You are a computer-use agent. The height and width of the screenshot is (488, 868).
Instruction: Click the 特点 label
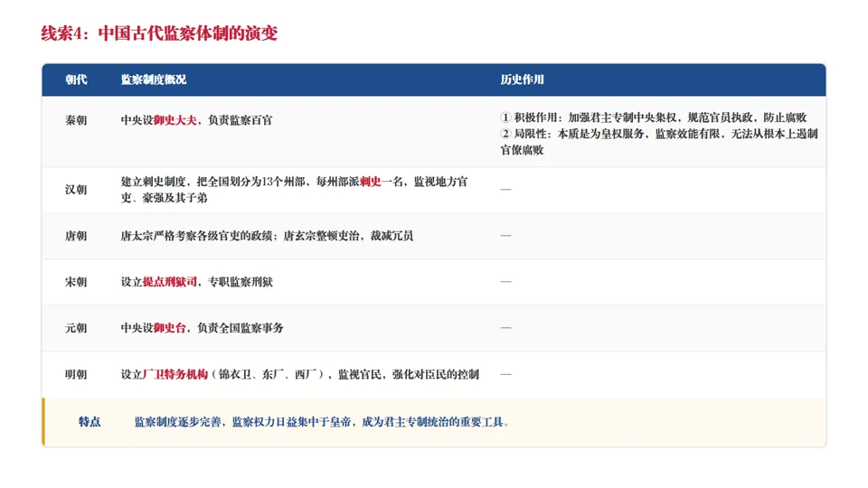(x=90, y=422)
